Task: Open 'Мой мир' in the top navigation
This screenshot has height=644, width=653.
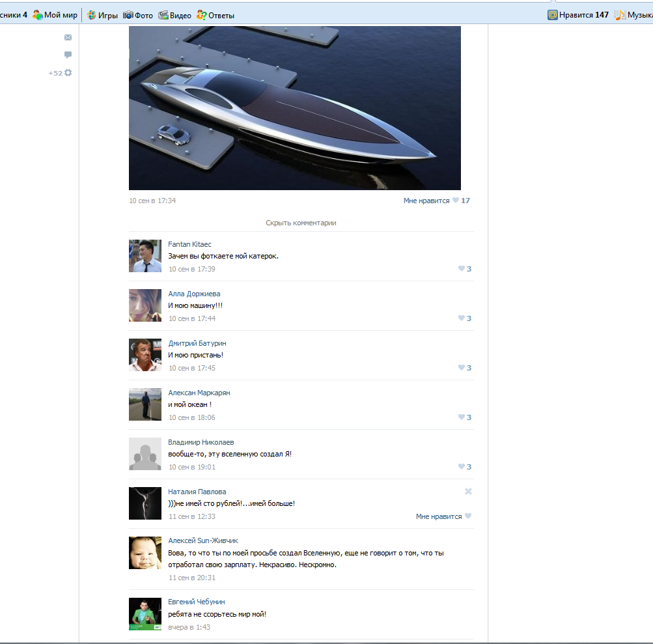Action: [55, 15]
